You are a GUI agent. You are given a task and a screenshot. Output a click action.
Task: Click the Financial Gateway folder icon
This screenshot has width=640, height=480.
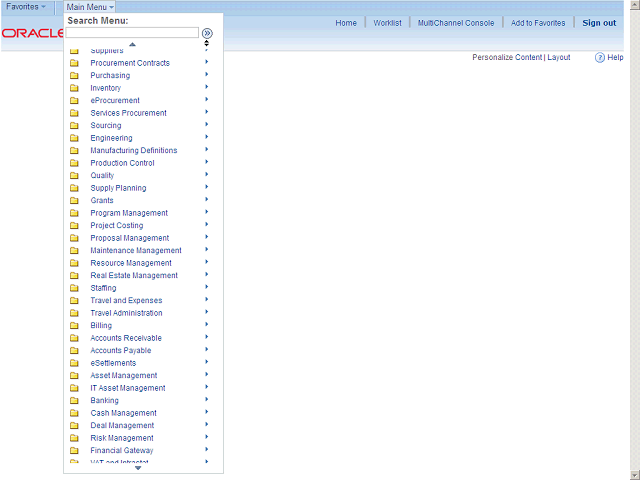[x=74, y=451]
